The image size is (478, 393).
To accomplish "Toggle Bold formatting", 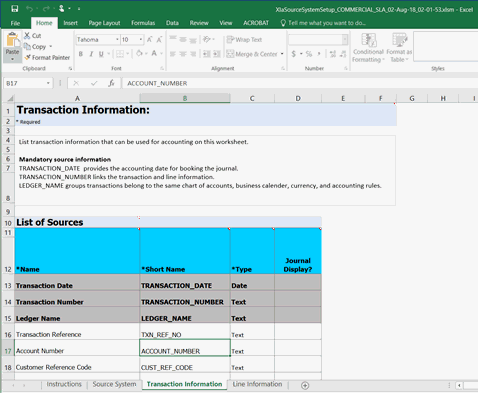I will 81,54.
